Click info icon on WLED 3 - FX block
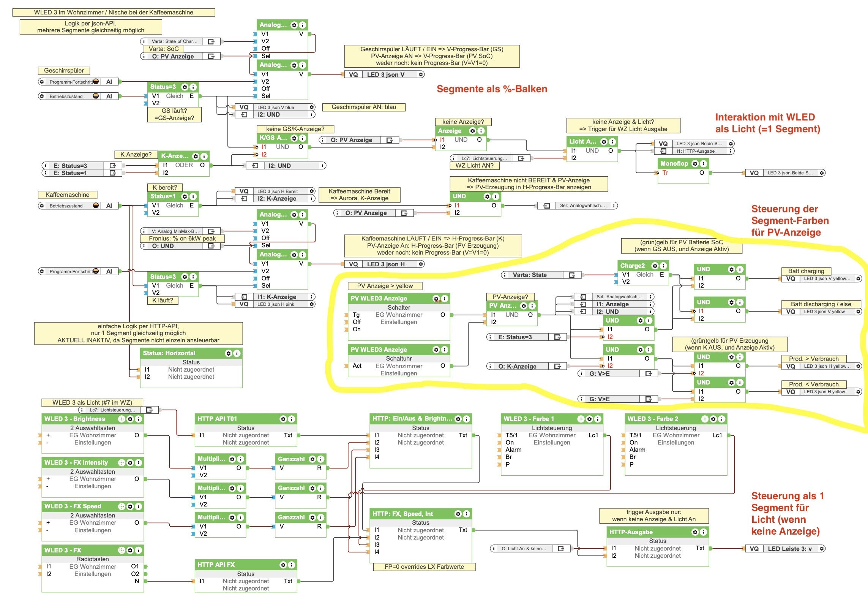 [x=138, y=550]
